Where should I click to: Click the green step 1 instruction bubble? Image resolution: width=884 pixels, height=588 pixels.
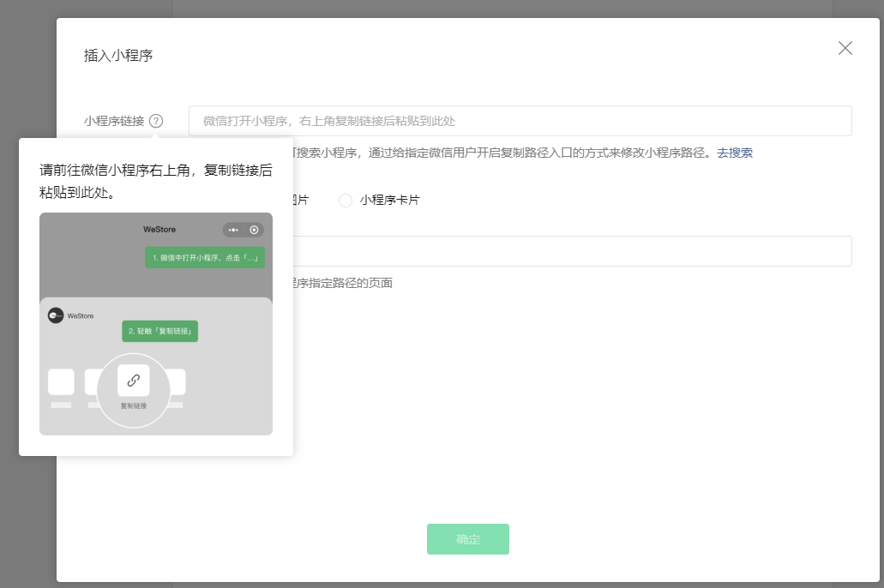coord(203,257)
